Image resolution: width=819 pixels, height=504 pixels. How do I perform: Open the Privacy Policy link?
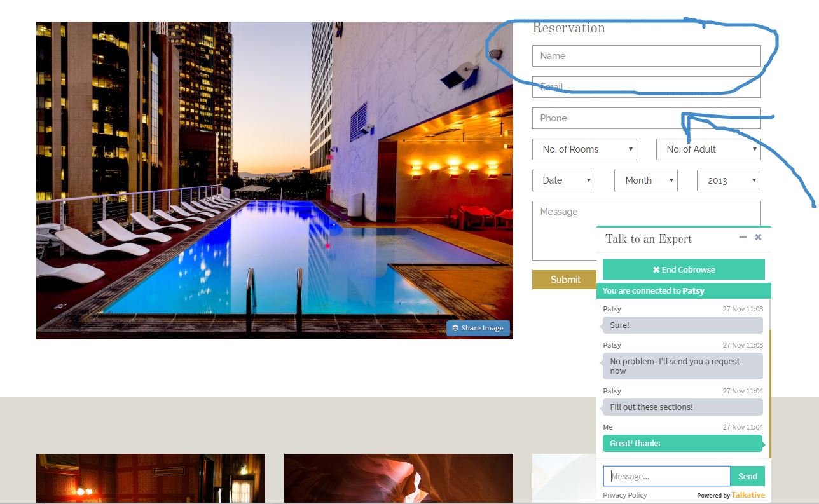coord(624,495)
